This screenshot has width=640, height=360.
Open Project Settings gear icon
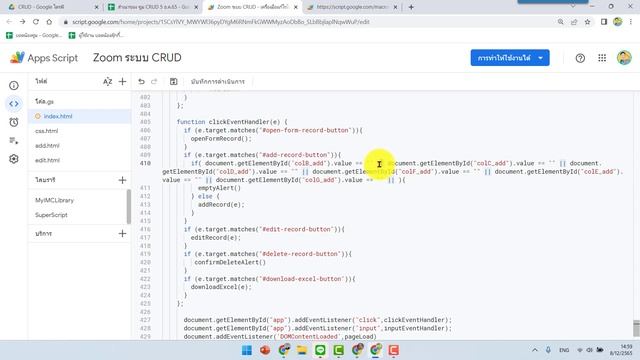pos(14,159)
